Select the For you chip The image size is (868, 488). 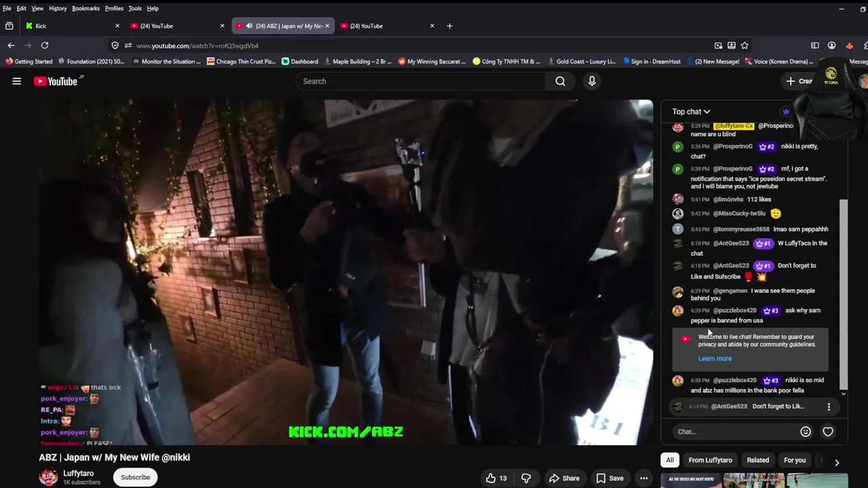(795, 460)
